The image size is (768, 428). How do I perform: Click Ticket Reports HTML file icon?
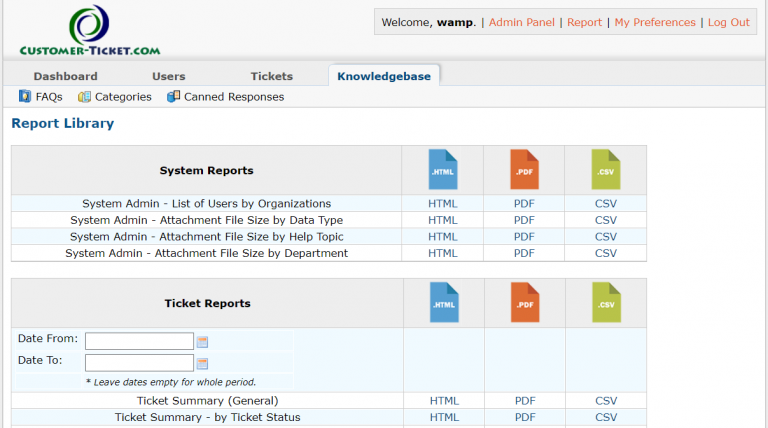(444, 302)
